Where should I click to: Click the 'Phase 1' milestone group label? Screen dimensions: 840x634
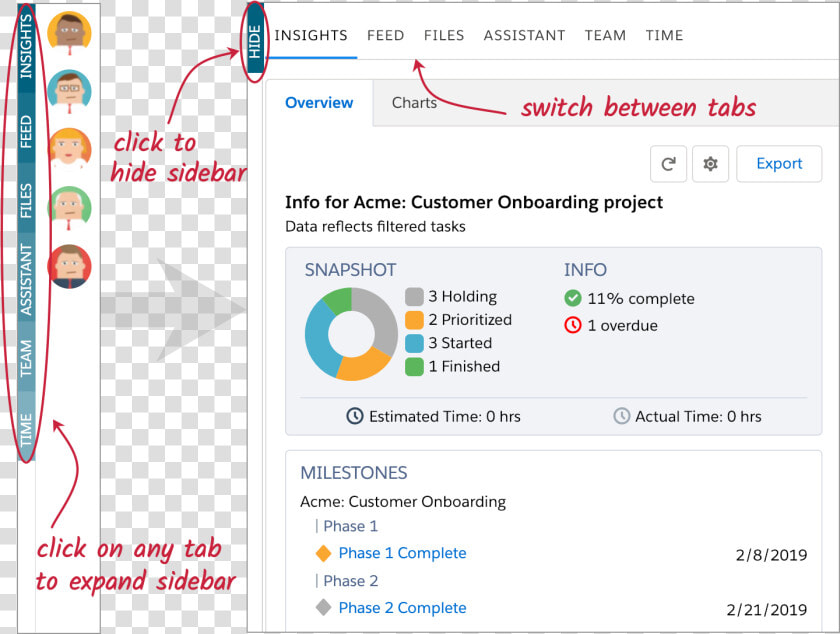pos(350,526)
